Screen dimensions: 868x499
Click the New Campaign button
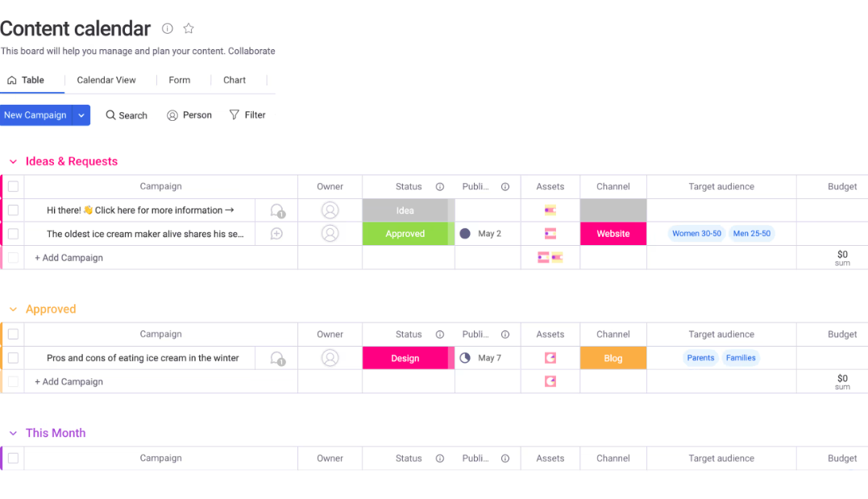click(x=35, y=115)
